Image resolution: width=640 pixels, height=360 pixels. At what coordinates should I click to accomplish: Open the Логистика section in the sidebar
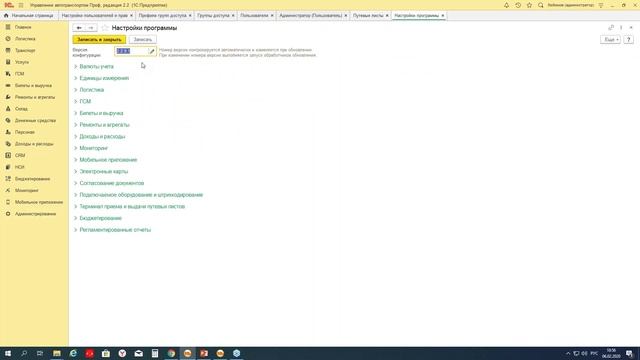(25, 39)
